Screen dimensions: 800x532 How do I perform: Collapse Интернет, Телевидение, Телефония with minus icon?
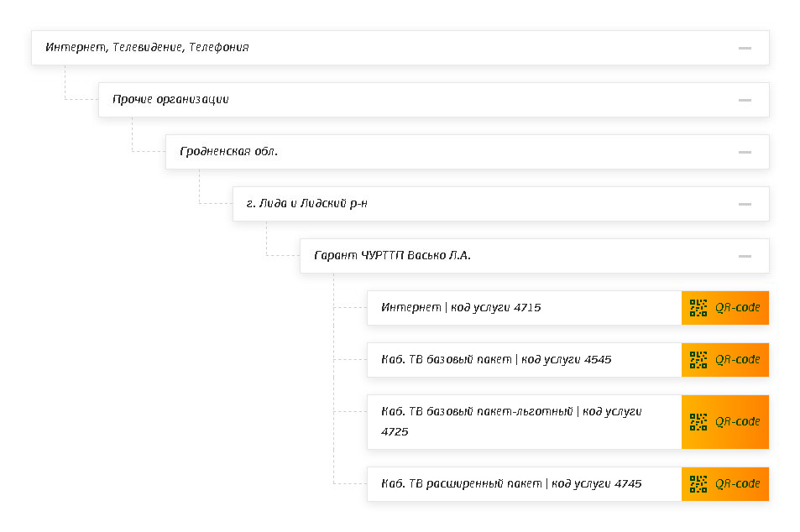click(x=745, y=48)
